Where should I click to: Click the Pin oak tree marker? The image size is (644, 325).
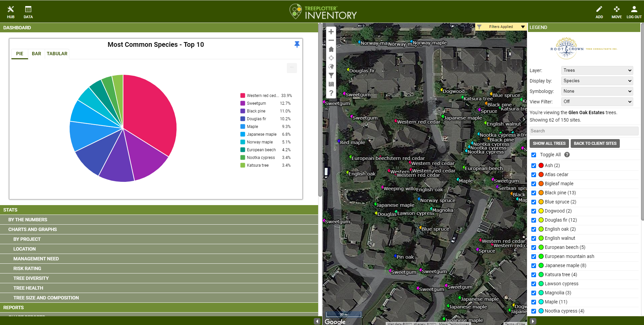pyautogui.click(x=395, y=256)
